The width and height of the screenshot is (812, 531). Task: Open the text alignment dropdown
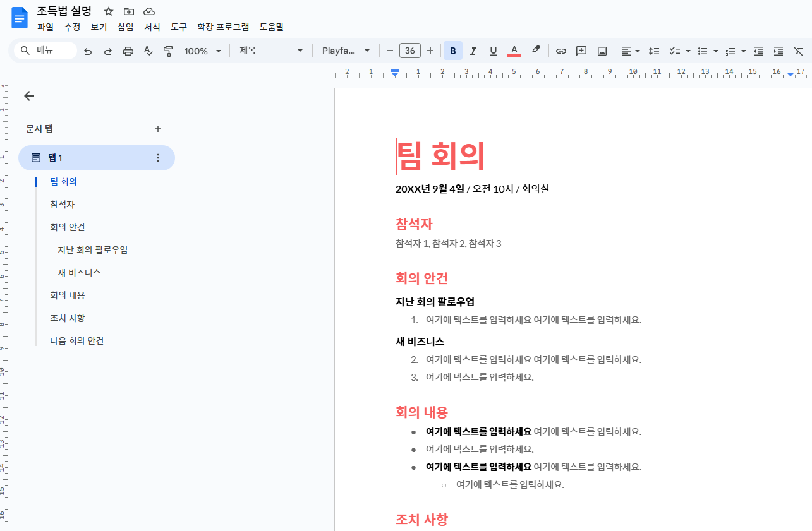[x=630, y=51]
